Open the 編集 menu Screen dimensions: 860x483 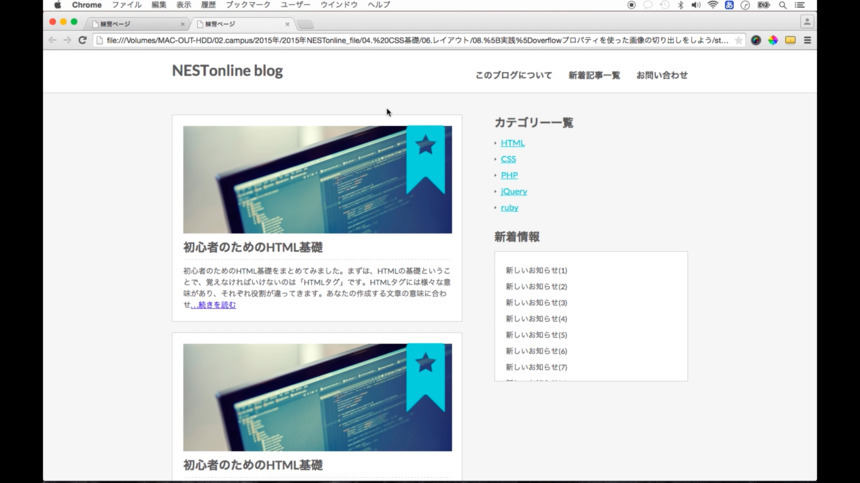tap(159, 5)
